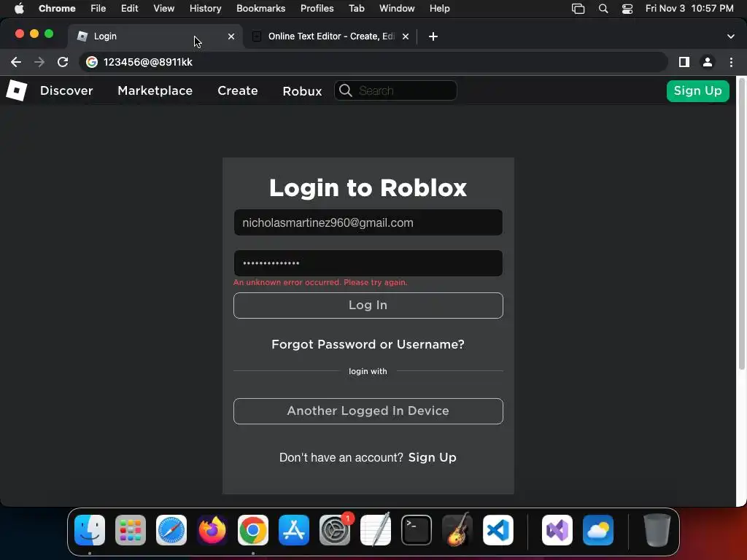Switch to the Online Text Editor tab
Image resolution: width=747 pixels, height=560 pixels.
pos(330,36)
